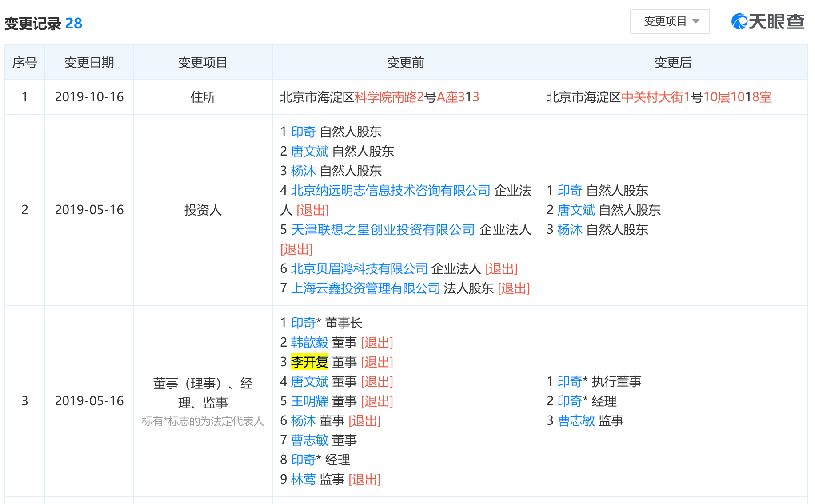
Task: Click the 变更记录 section title
Action: pos(32,23)
